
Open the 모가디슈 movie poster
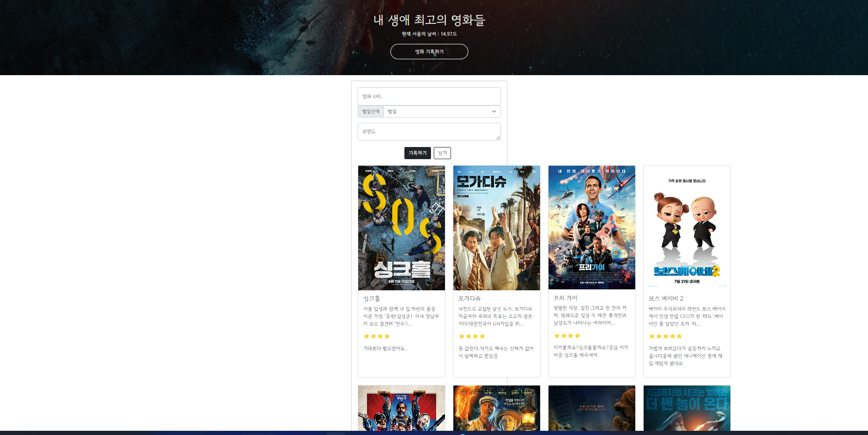tap(497, 228)
